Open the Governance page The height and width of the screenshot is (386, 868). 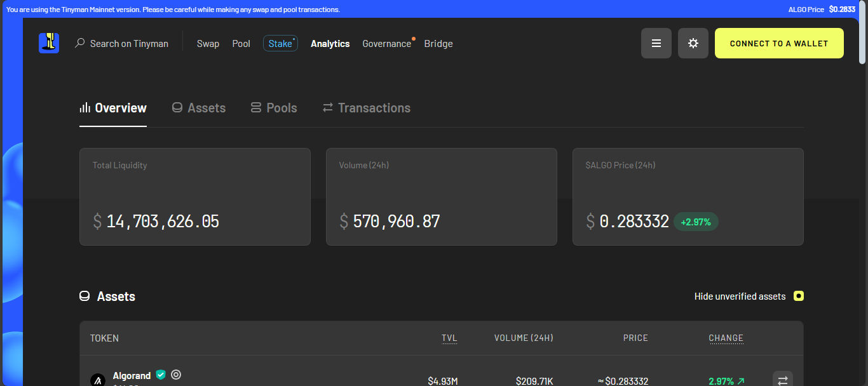tap(387, 44)
